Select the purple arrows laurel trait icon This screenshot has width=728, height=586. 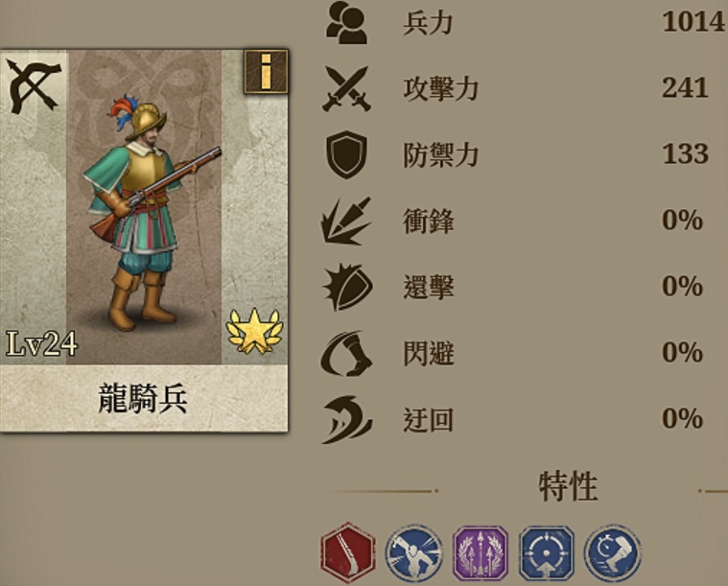pos(481,553)
